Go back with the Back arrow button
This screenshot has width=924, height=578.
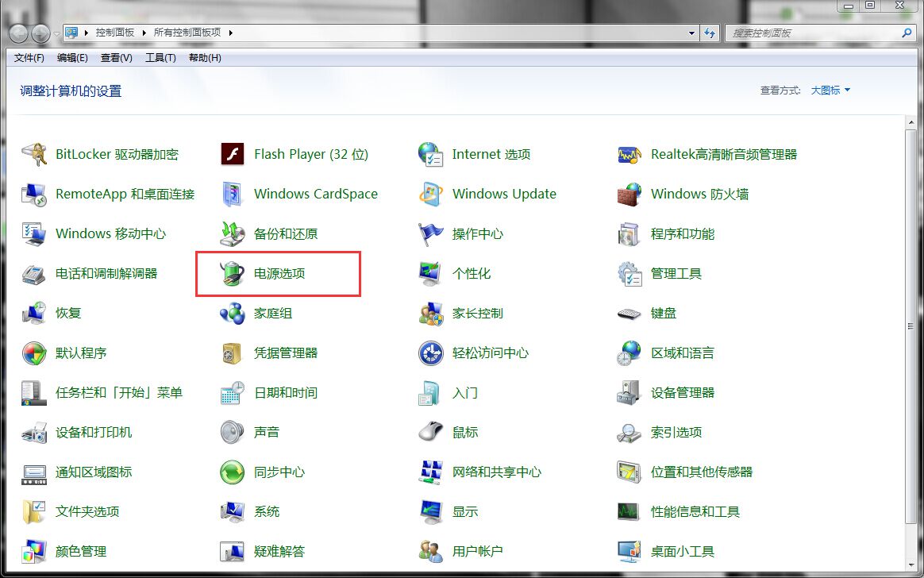tap(19, 34)
